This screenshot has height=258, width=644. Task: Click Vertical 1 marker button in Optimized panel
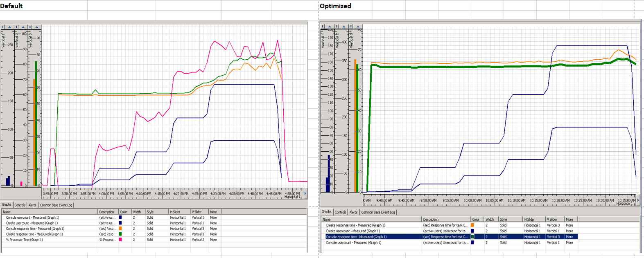click(323, 27)
